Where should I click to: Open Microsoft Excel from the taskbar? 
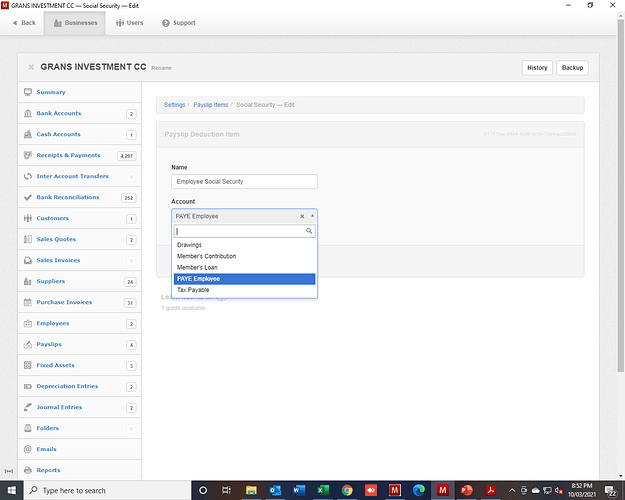[323, 490]
